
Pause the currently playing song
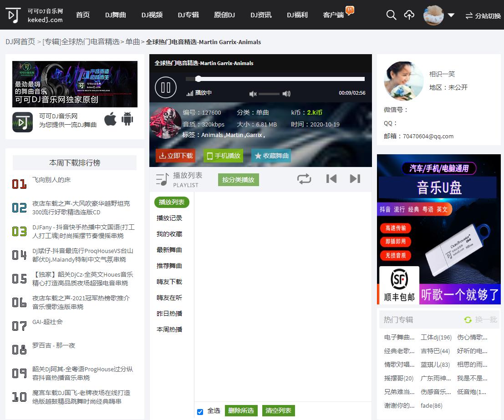click(165, 87)
